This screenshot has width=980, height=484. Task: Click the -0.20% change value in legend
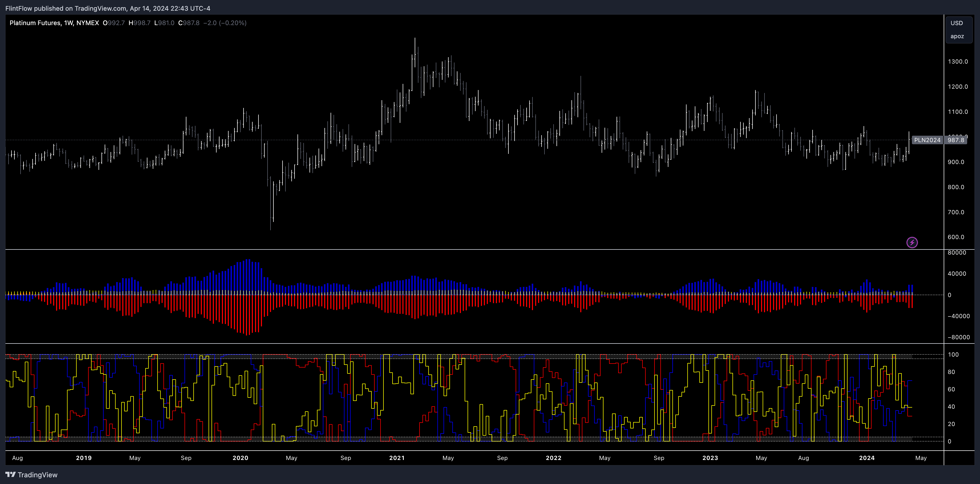tap(232, 23)
